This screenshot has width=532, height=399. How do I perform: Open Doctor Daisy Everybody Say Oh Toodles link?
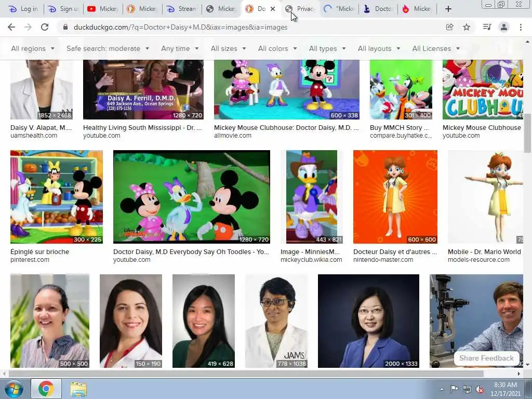coord(191,252)
